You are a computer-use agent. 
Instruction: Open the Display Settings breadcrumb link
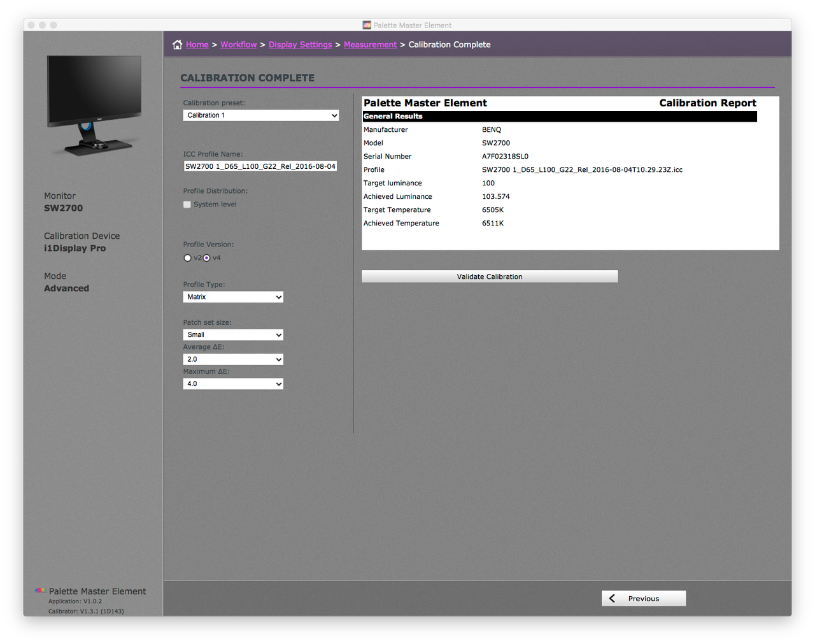tap(301, 45)
